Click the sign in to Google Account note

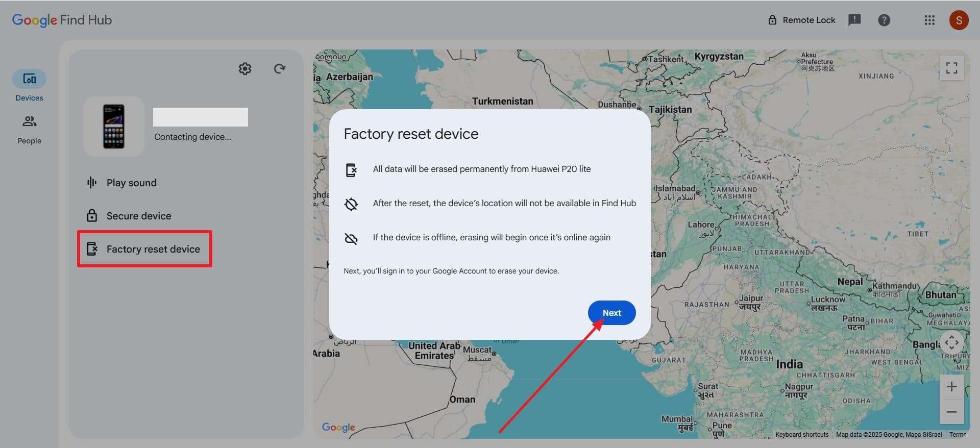(x=451, y=271)
